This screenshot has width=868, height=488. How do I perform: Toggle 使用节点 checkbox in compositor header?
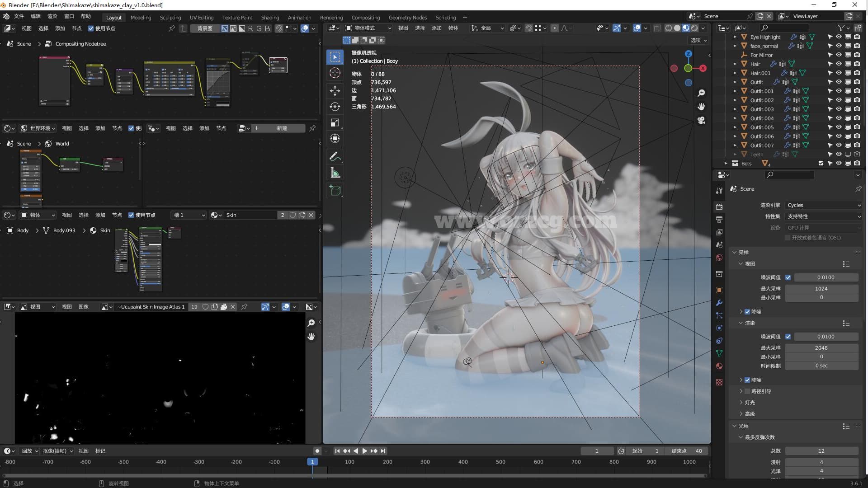(91, 28)
